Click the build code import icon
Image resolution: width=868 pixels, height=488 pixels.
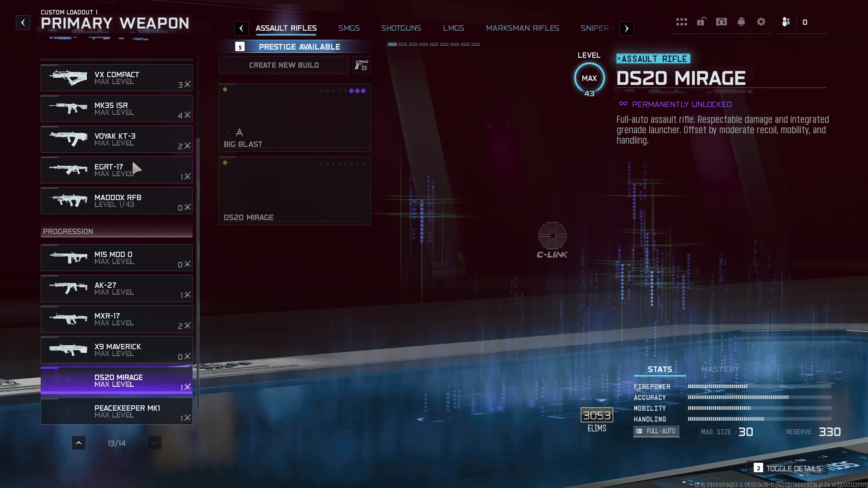tap(361, 66)
